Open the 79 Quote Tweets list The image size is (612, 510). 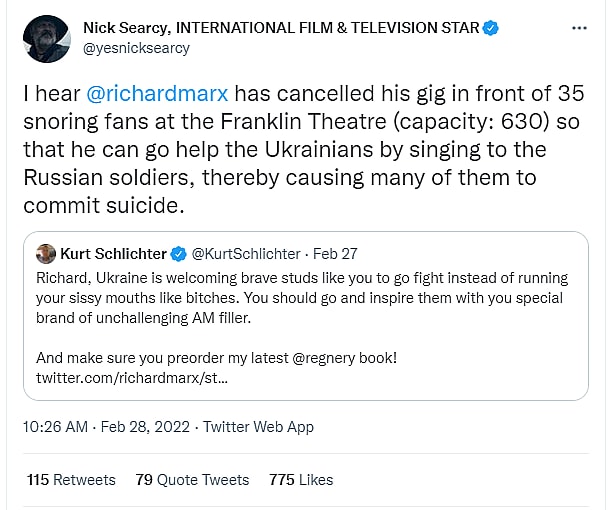(x=192, y=480)
